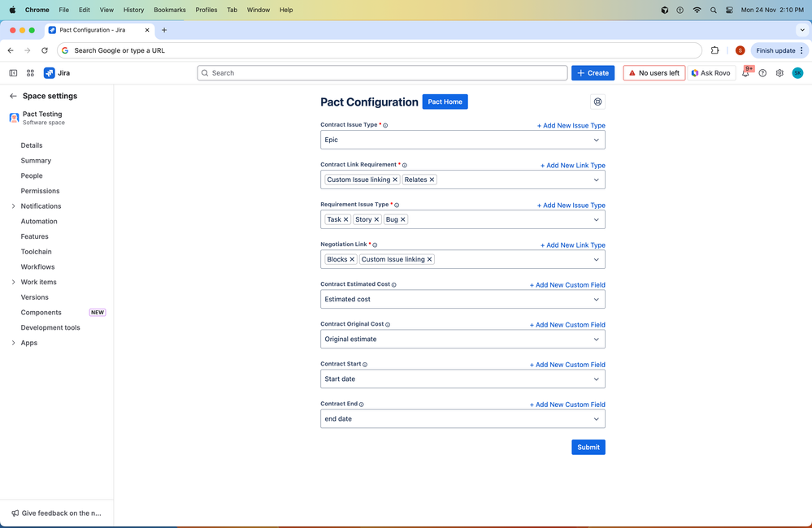Open the Contract Link Requirement dropdown arrow
The height and width of the screenshot is (528, 812).
596,180
